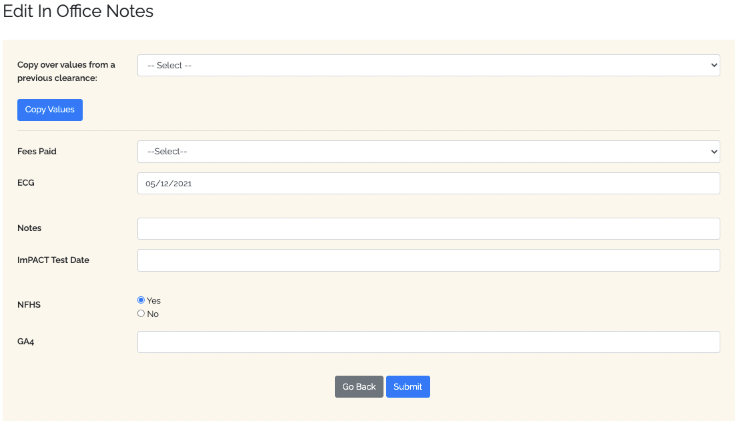Choose the No radio option for NFHS

click(141, 314)
